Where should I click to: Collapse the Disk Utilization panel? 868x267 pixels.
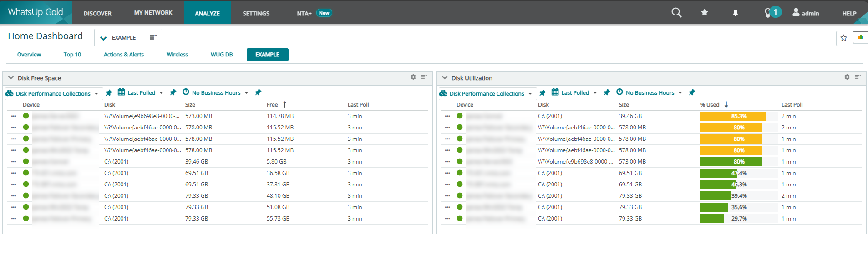pos(445,78)
